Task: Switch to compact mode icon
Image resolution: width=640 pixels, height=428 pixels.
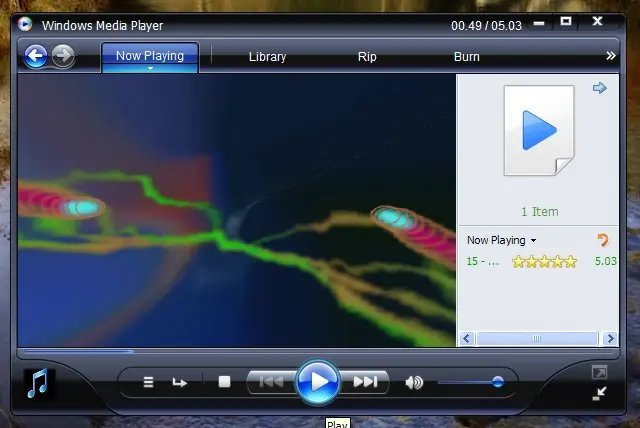Action: [x=599, y=393]
